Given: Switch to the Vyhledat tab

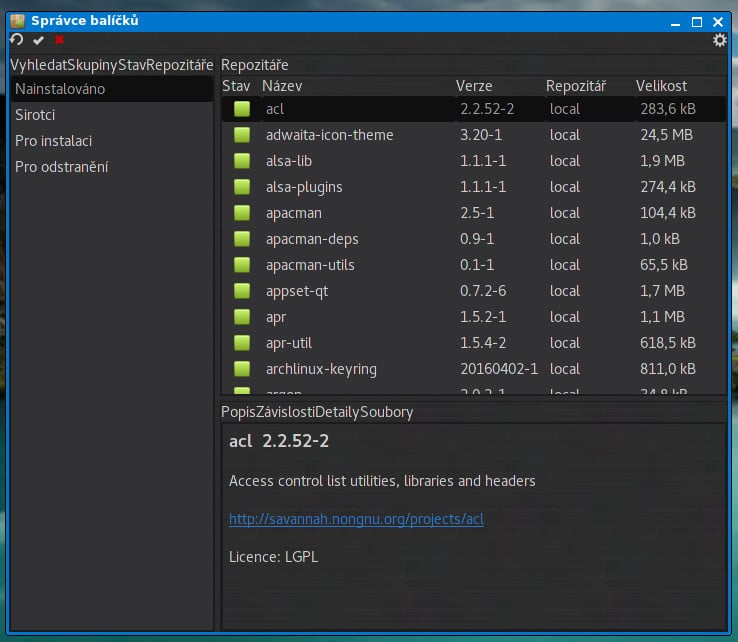Looking at the screenshot, I should tap(39, 65).
